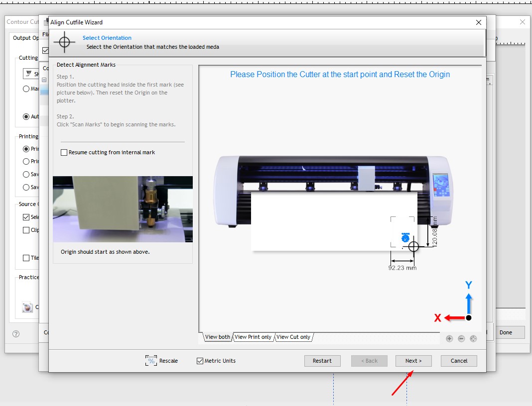The width and height of the screenshot is (532, 406).
Task: Switch to View Print only tab
Action: click(253, 337)
